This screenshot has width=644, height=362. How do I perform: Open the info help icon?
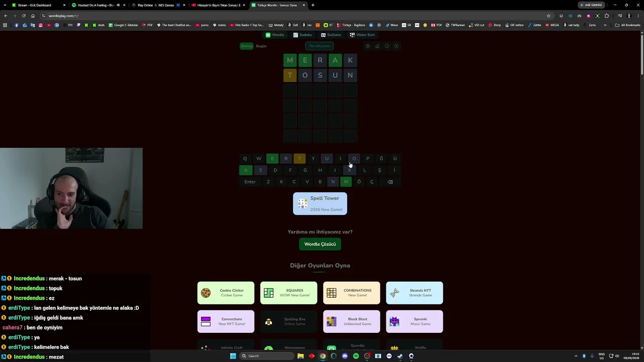[387, 46]
